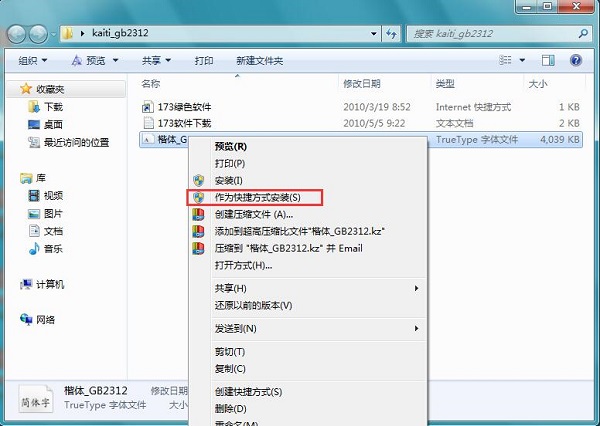Click 新建文件夹 in the toolbar
This screenshot has height=426, width=600.
click(x=259, y=60)
